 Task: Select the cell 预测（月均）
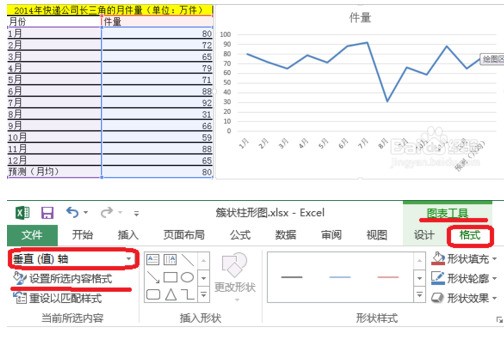tap(54, 172)
